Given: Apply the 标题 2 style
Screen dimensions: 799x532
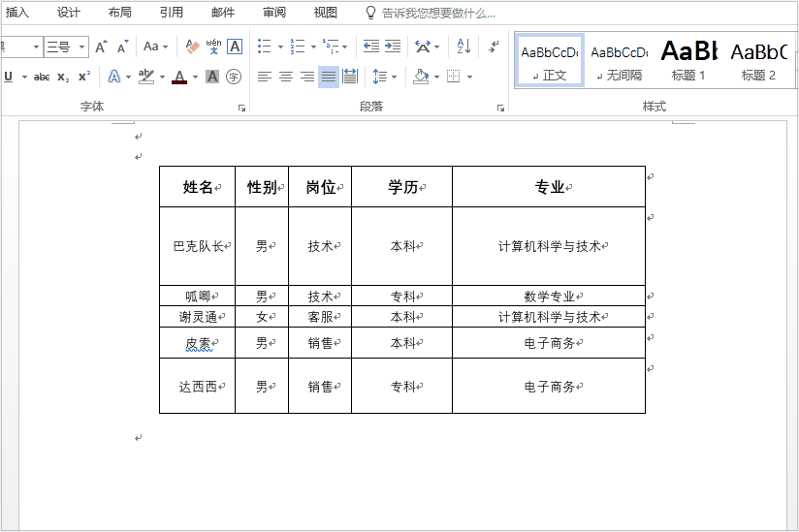Looking at the screenshot, I should (758, 61).
